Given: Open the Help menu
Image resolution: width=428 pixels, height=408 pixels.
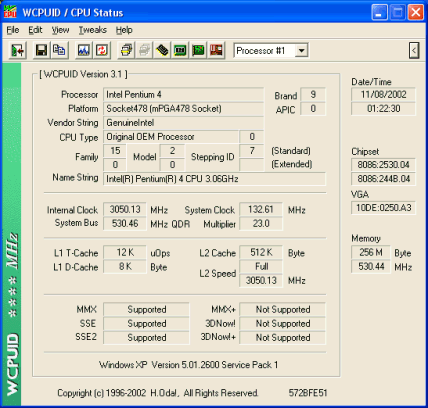Looking at the screenshot, I should click(x=124, y=30).
